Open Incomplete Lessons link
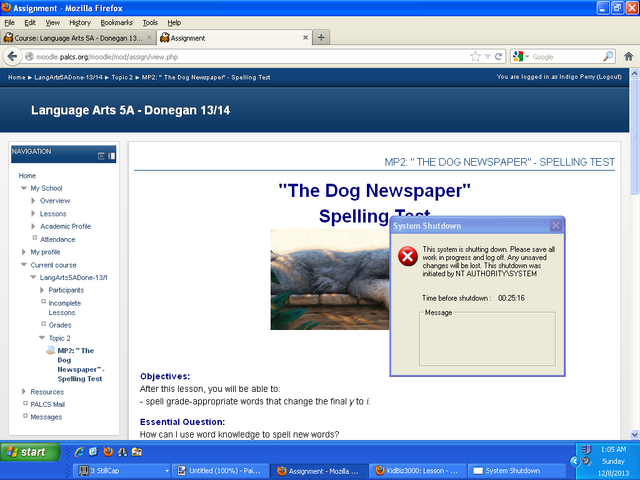This screenshot has width=640, height=480. [x=64, y=308]
